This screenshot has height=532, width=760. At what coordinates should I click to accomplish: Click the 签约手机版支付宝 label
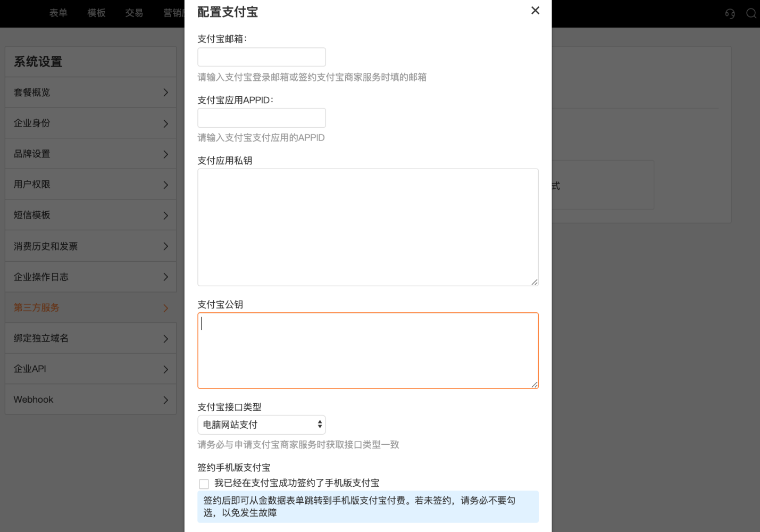[234, 468]
